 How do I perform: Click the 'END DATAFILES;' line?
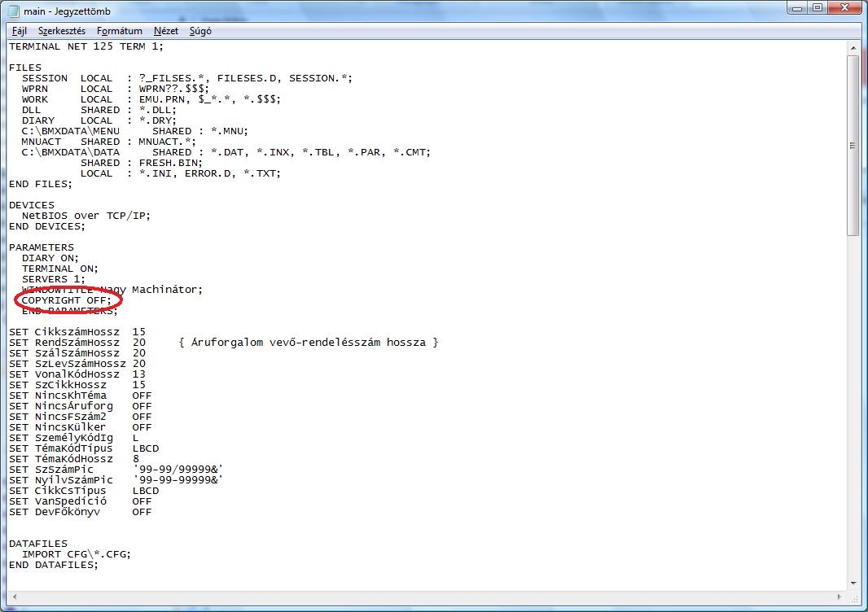[53, 565]
